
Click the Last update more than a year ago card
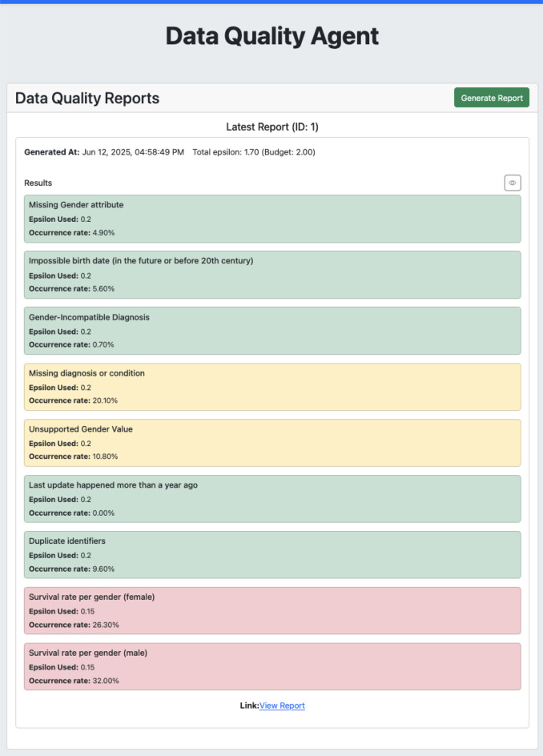pos(272,499)
